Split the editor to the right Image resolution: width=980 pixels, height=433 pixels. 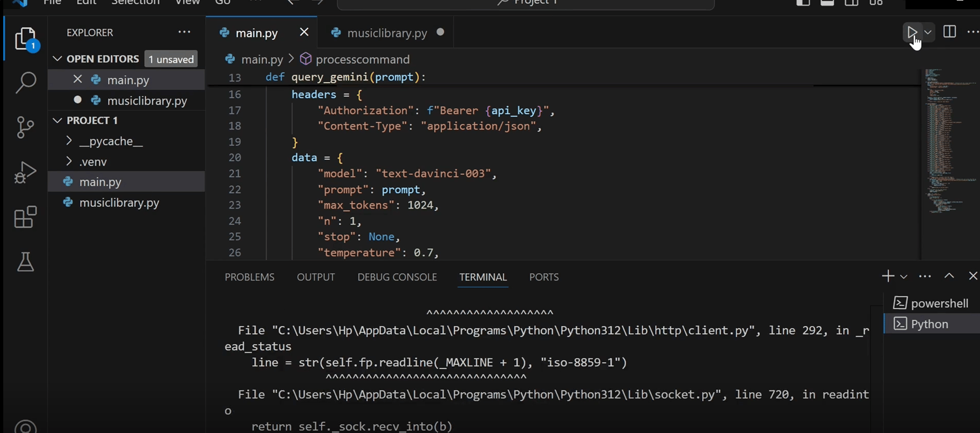click(949, 32)
